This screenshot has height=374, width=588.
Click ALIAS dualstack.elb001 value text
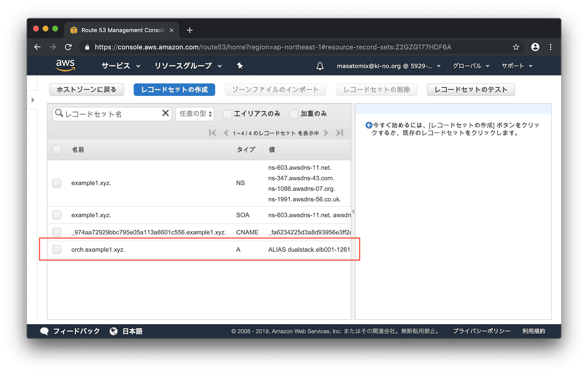(310, 250)
